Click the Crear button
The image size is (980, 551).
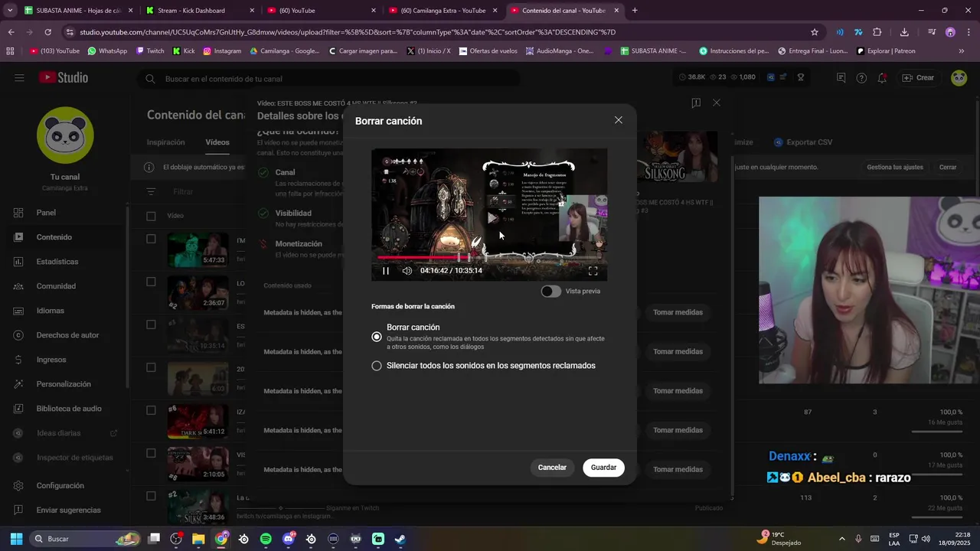pos(918,78)
